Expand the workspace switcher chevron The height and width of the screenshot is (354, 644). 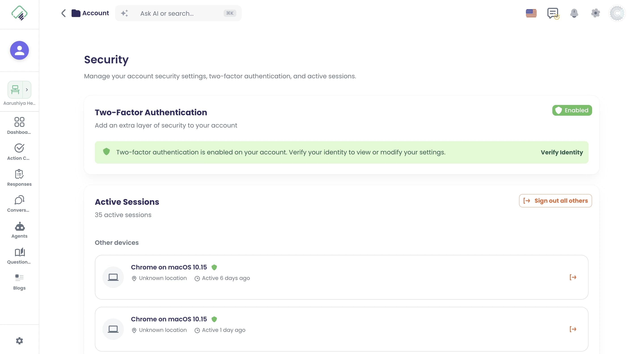tap(27, 90)
